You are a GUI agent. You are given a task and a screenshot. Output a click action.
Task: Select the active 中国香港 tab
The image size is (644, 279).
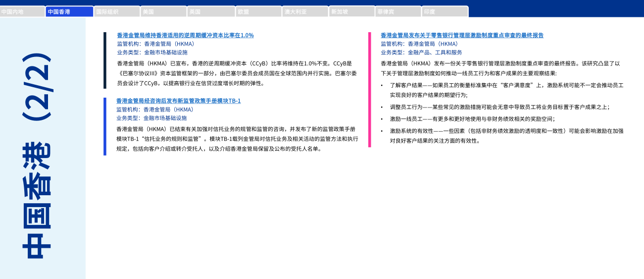tap(69, 11)
